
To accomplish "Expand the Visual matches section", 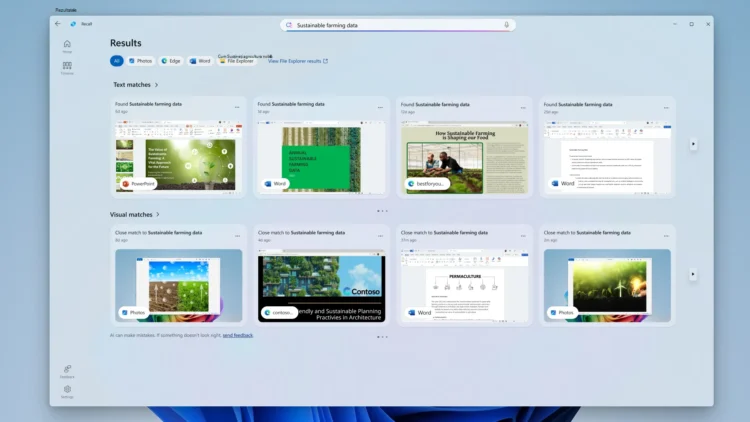I will (158, 214).
